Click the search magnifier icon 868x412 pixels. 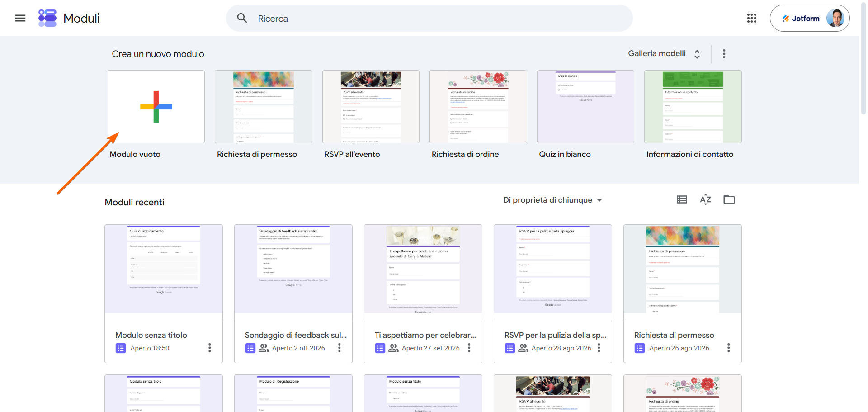(x=242, y=18)
